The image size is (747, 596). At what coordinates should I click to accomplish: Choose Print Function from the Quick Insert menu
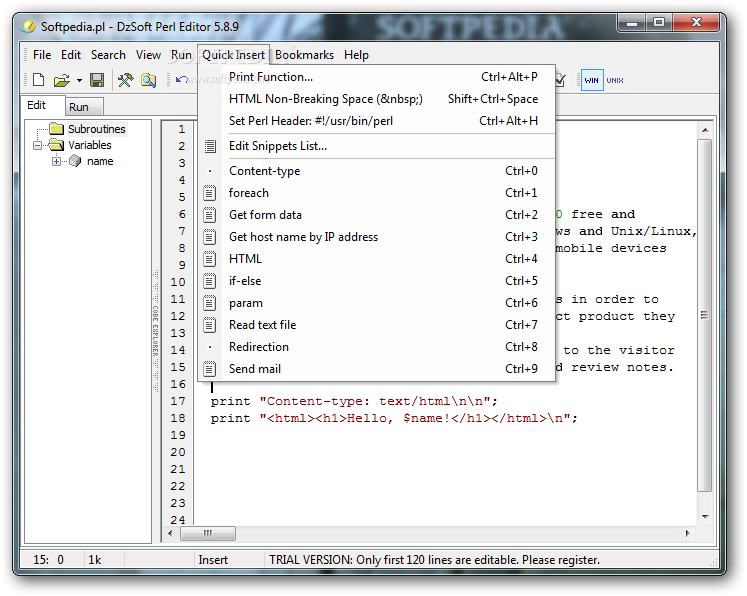tap(271, 77)
